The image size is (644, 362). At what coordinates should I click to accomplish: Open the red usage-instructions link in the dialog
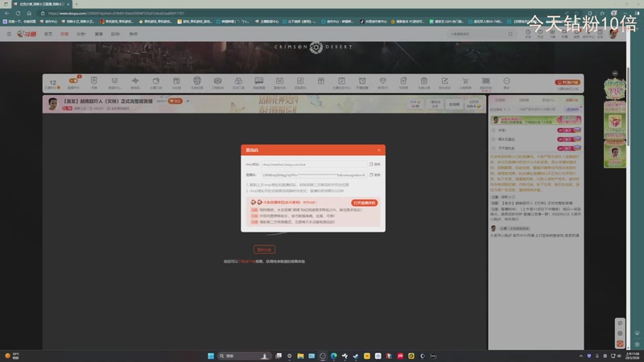pyautogui.click(x=310, y=203)
